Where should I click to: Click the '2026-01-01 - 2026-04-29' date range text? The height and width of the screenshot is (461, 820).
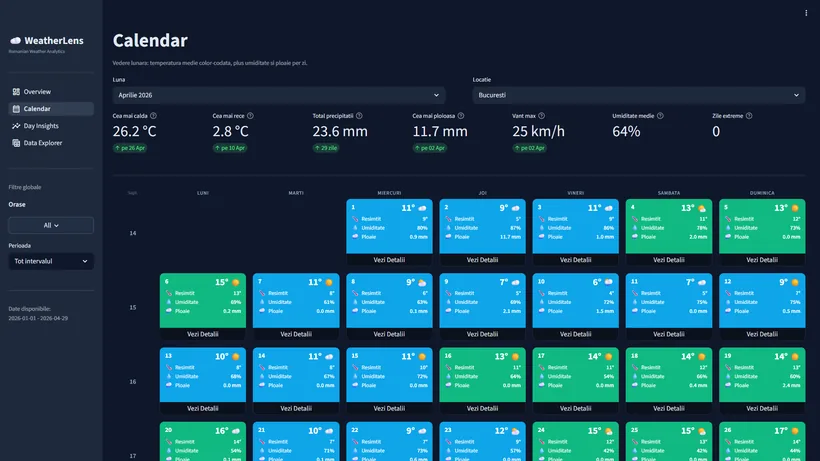pos(38,318)
